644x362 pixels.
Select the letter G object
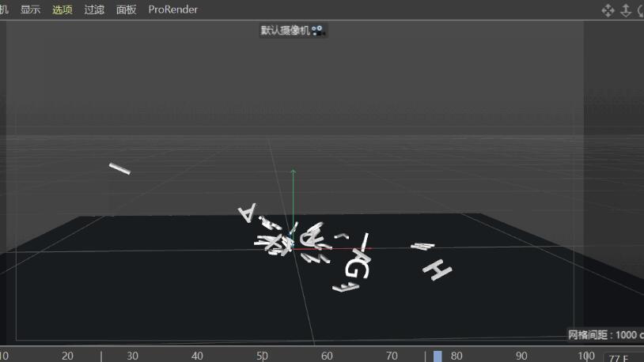(357, 269)
